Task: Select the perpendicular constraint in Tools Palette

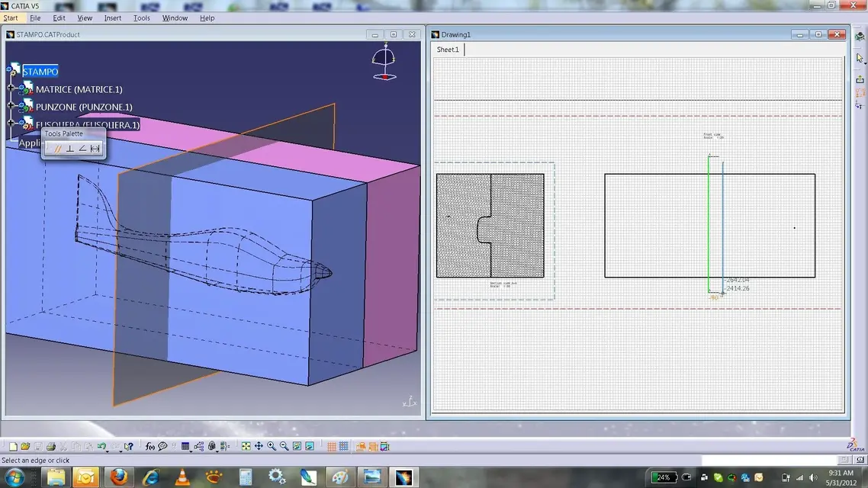Action: 70,149
